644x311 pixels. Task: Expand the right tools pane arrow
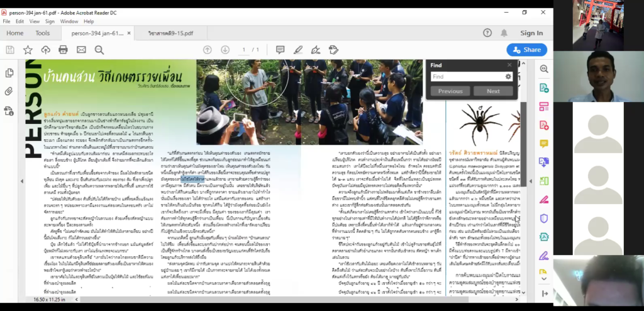545,294
